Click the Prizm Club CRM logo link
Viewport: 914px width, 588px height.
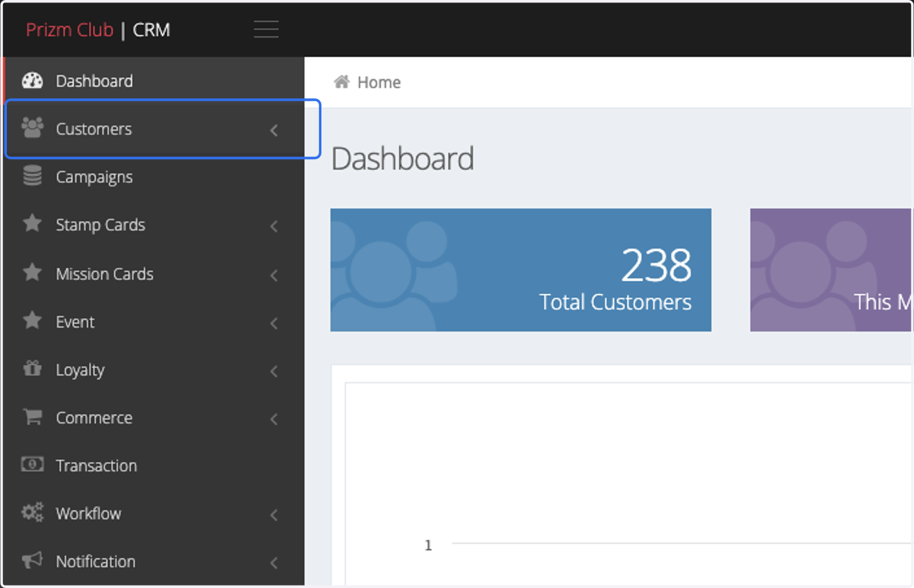click(x=98, y=30)
